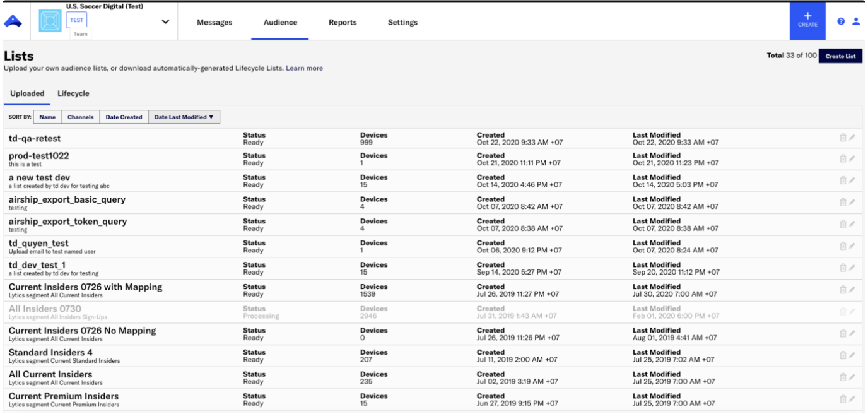Screen dimensions: 868x414
Task: Click the U.S. Soccer Digital project thumbnail
Action: [50, 21]
